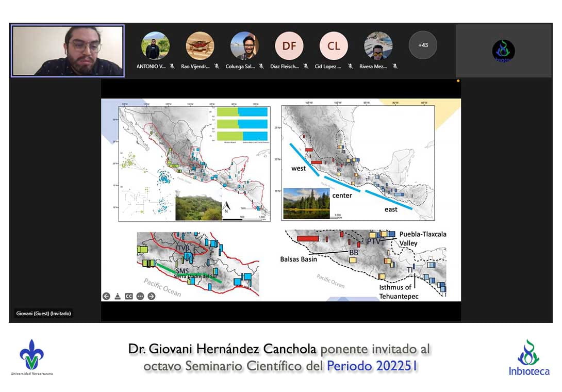Open the slide more options ellipsis
Screen dimensions: 562x392
pyautogui.click(x=140, y=296)
